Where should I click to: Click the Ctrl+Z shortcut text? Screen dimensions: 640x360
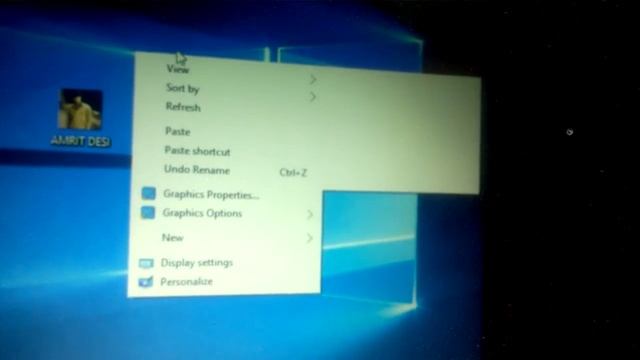point(293,173)
